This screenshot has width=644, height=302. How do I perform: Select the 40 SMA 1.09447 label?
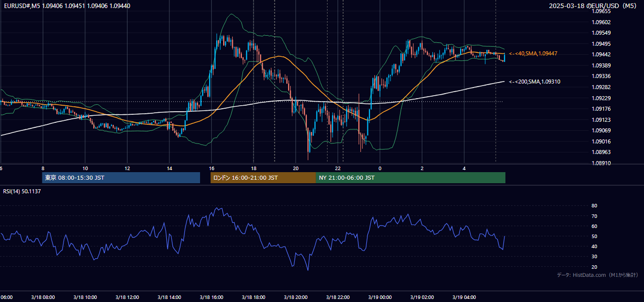click(x=533, y=53)
